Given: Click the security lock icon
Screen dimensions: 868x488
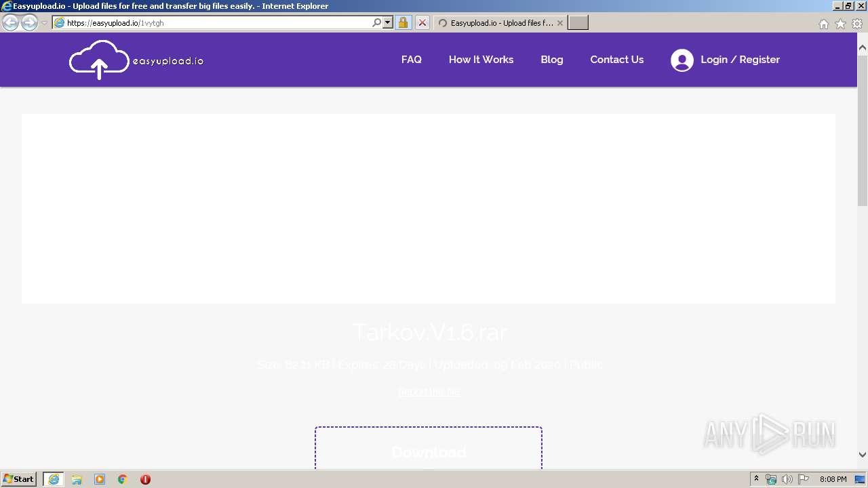Looking at the screenshot, I should tap(403, 22).
